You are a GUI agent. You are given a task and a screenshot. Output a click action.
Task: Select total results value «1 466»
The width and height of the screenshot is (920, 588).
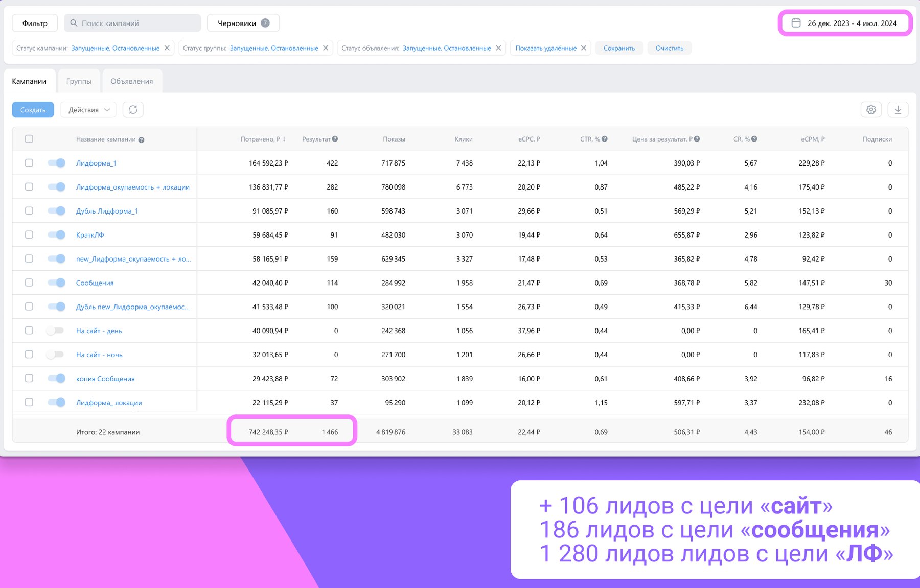[x=330, y=432]
